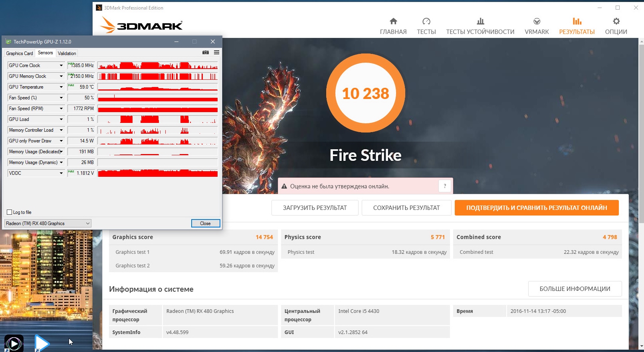
Task: Open VRMARK icon in navigation
Action: [x=537, y=21]
